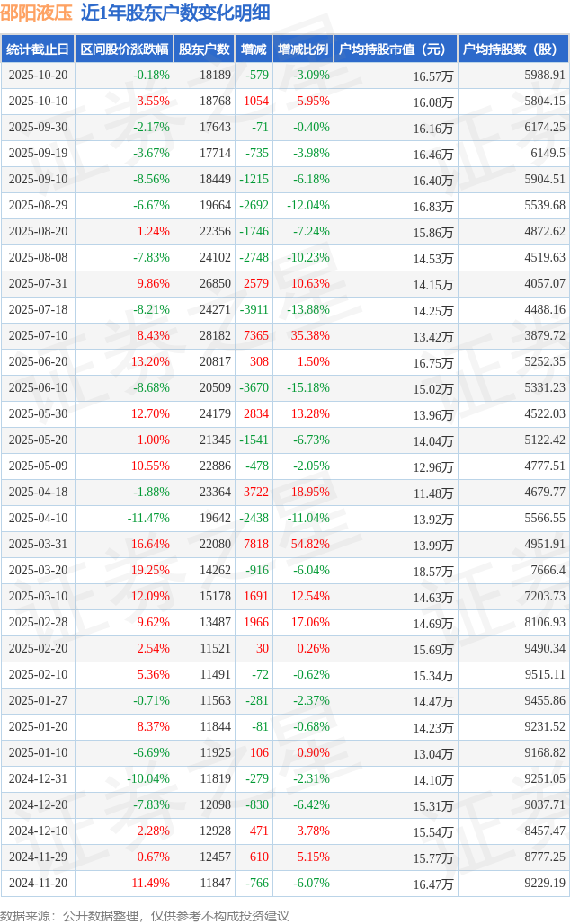Select the 统计截止日 column header
The image size is (570, 924).
coord(38,49)
